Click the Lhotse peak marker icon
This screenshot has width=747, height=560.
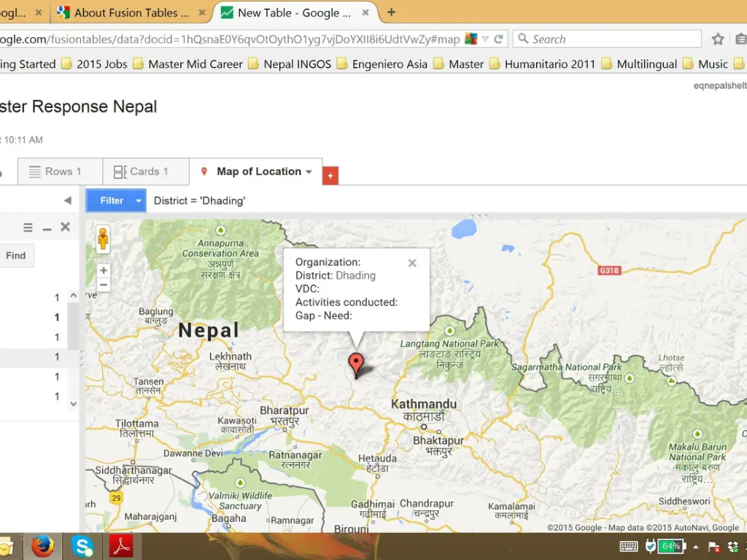tap(671, 381)
